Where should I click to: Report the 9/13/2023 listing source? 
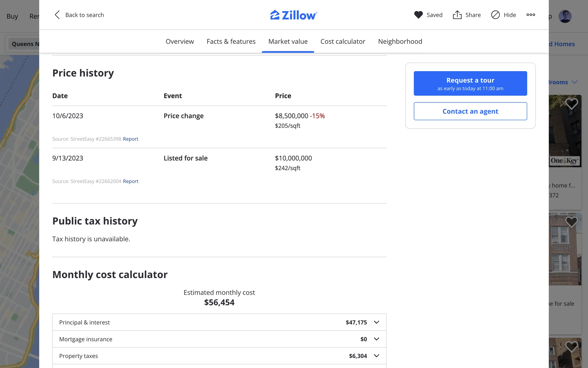[x=130, y=181]
